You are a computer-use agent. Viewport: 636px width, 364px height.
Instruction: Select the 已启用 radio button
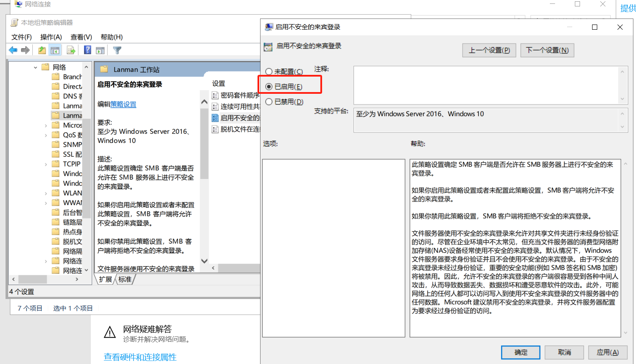[x=269, y=86]
